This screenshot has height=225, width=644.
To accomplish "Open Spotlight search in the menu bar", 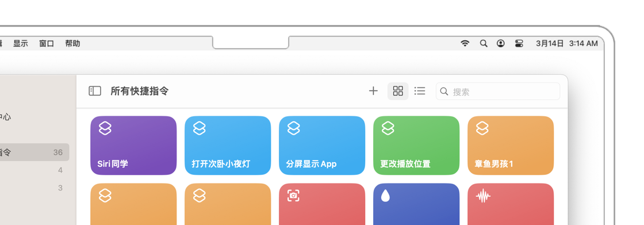I will (484, 43).
